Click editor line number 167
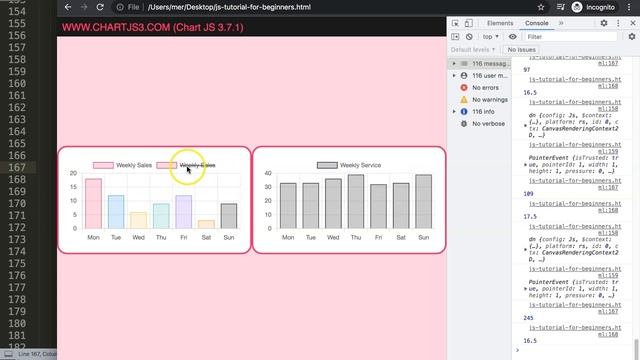The height and width of the screenshot is (360, 640). [x=17, y=167]
